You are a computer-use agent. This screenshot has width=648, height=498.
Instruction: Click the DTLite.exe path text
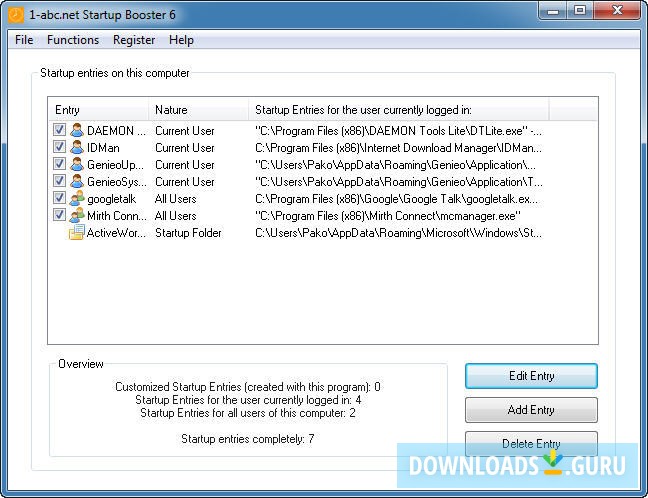tap(398, 131)
